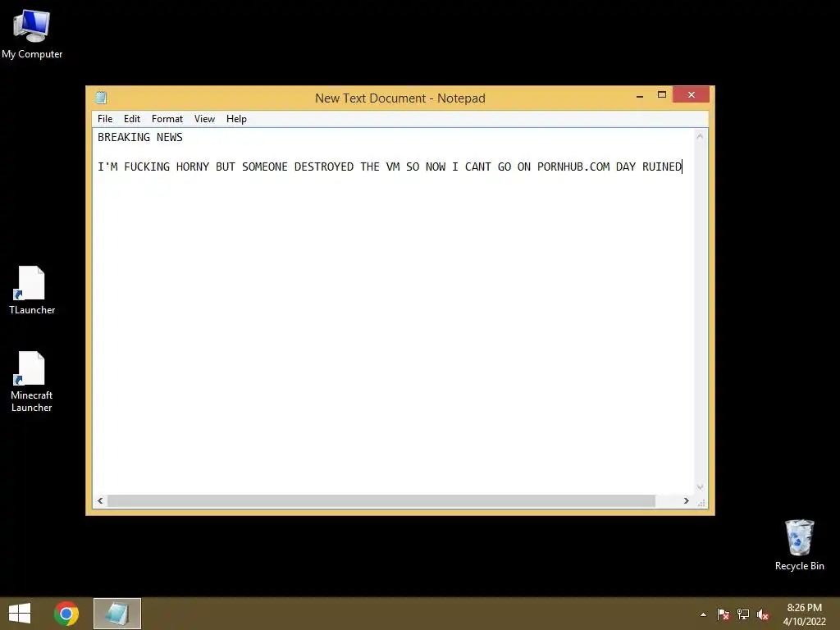The width and height of the screenshot is (840, 630).
Task: Maximize the Notepad window
Action: click(x=662, y=95)
